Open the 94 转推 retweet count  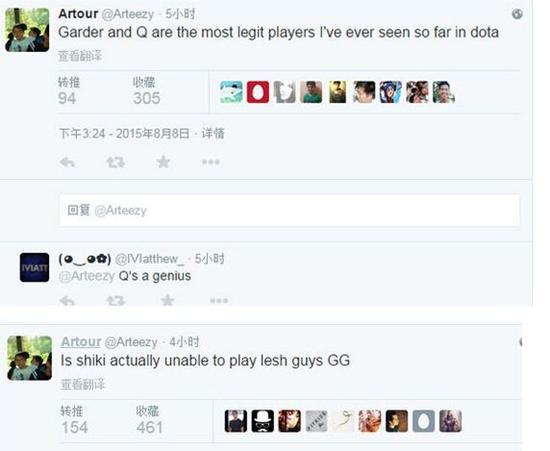coord(69,91)
